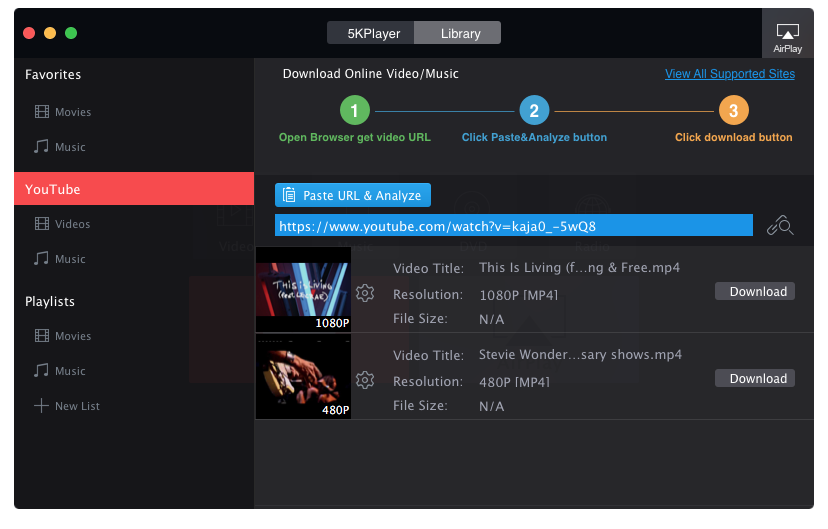Click Videos film icon under YouTube
The image size is (828, 529).
point(42,223)
